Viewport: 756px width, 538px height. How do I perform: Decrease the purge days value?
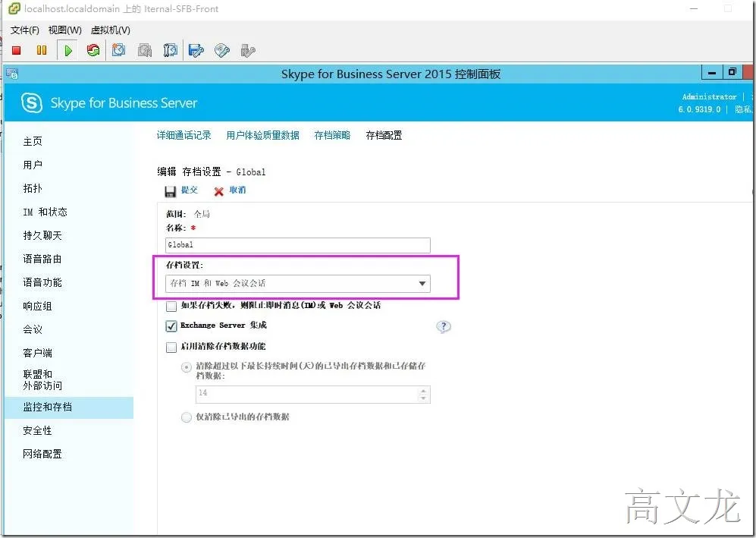pos(423,398)
